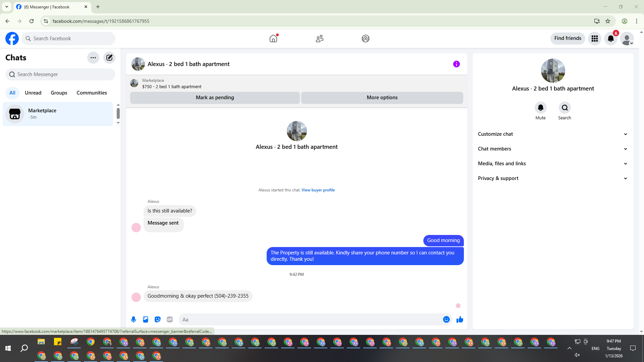The height and width of the screenshot is (362, 644).
Task: Open the Facebook apps grid menu
Action: tap(594, 39)
